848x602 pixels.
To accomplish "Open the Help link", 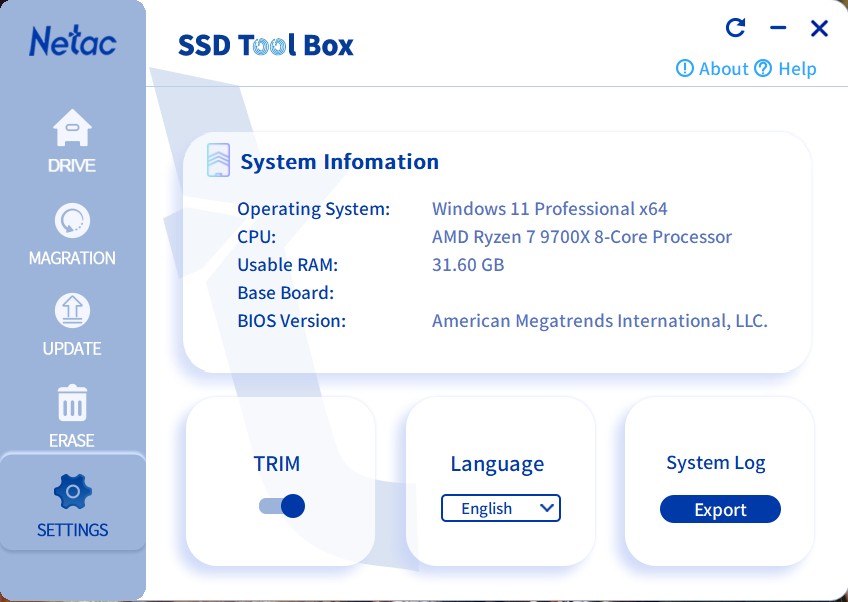I will (x=797, y=69).
